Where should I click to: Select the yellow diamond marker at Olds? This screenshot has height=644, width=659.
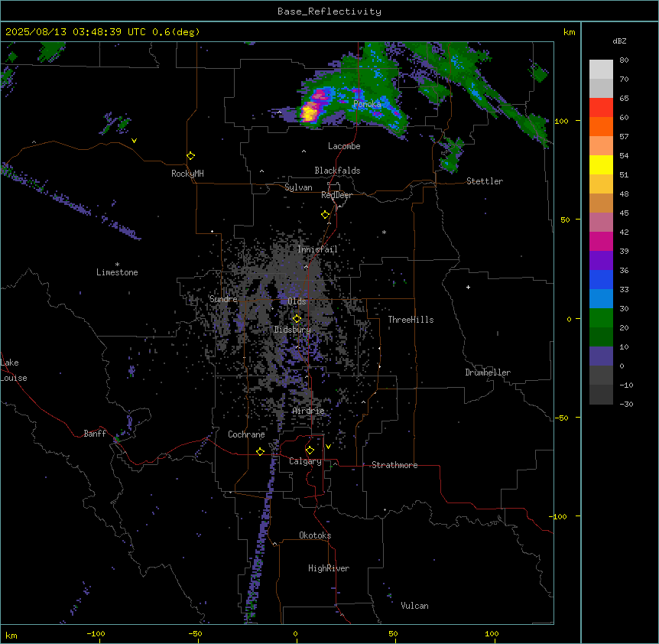297,319
